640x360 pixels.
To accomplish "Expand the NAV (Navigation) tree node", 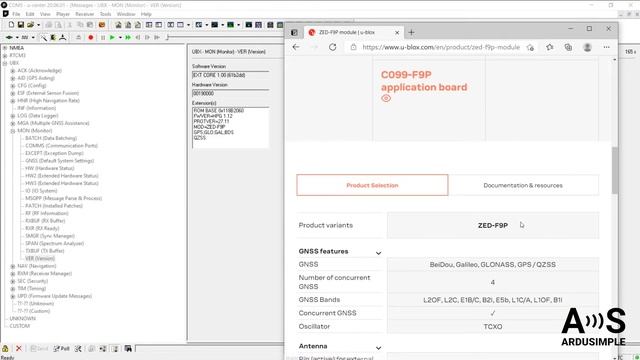I will [13, 266].
